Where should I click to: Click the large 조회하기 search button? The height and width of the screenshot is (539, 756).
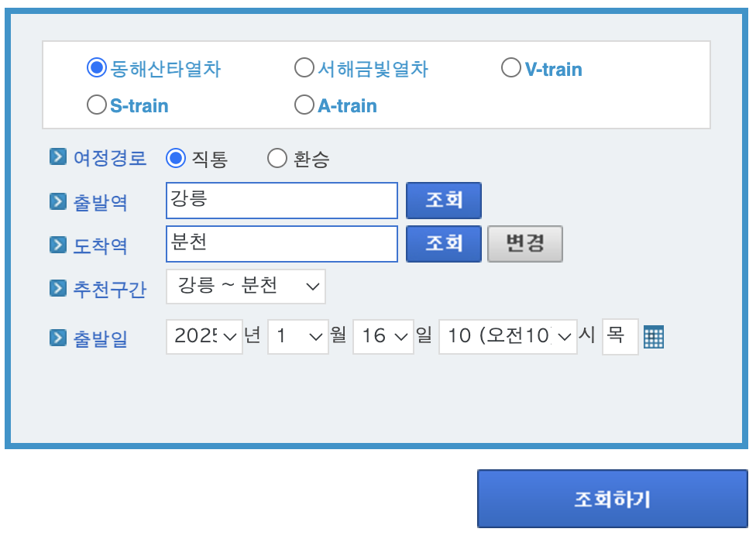(x=612, y=500)
